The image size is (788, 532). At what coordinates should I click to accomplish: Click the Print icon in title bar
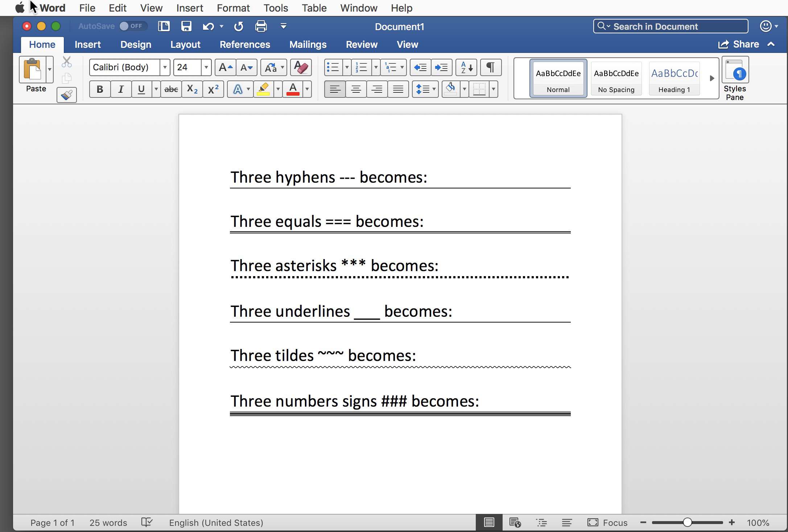tap(261, 26)
